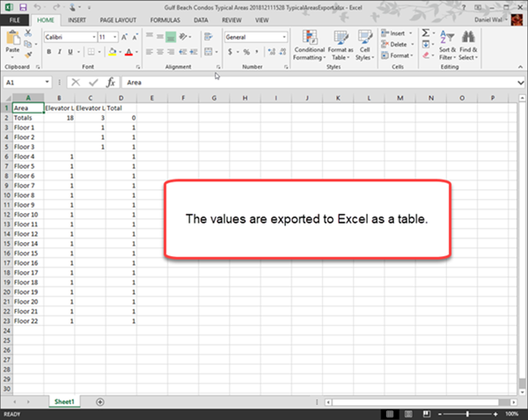The image size is (528, 420).
Task: Apply red Font Color swatch
Action: coord(128,52)
